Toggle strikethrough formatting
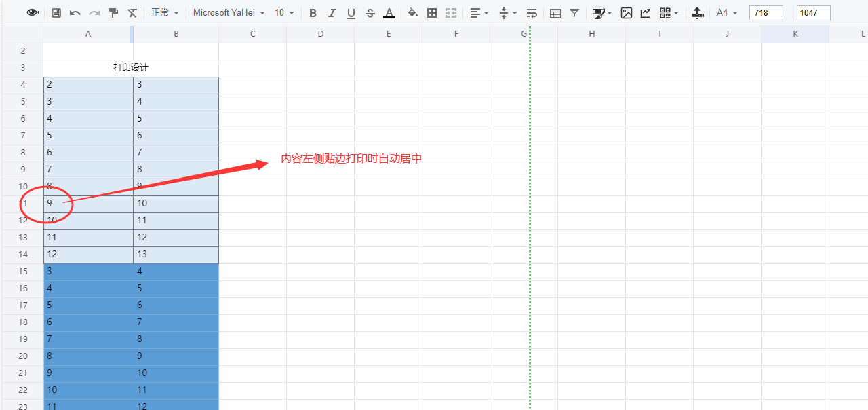 [x=370, y=13]
